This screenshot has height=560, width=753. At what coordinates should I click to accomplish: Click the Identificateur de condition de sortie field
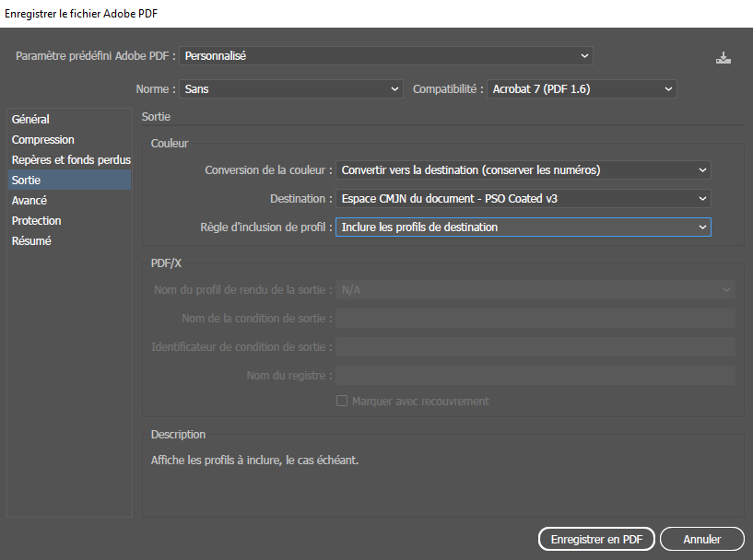tap(535, 347)
